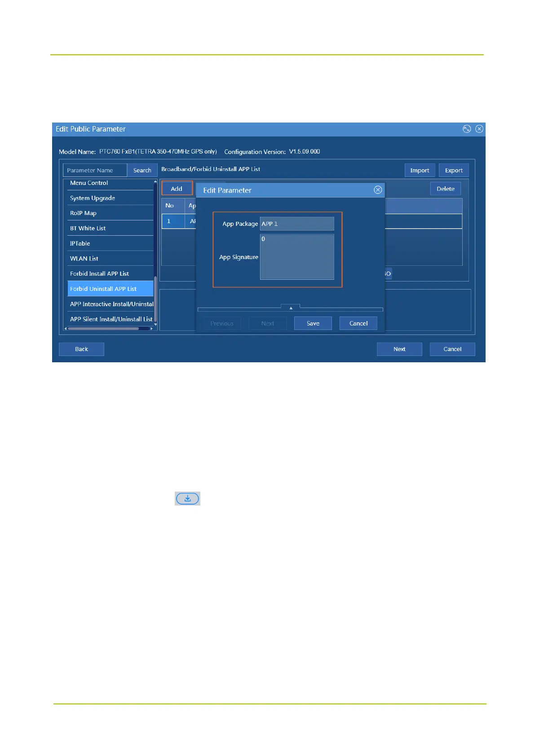Click Cancel in Edit Parameter dialog
The width and height of the screenshot is (535, 756).
click(358, 323)
